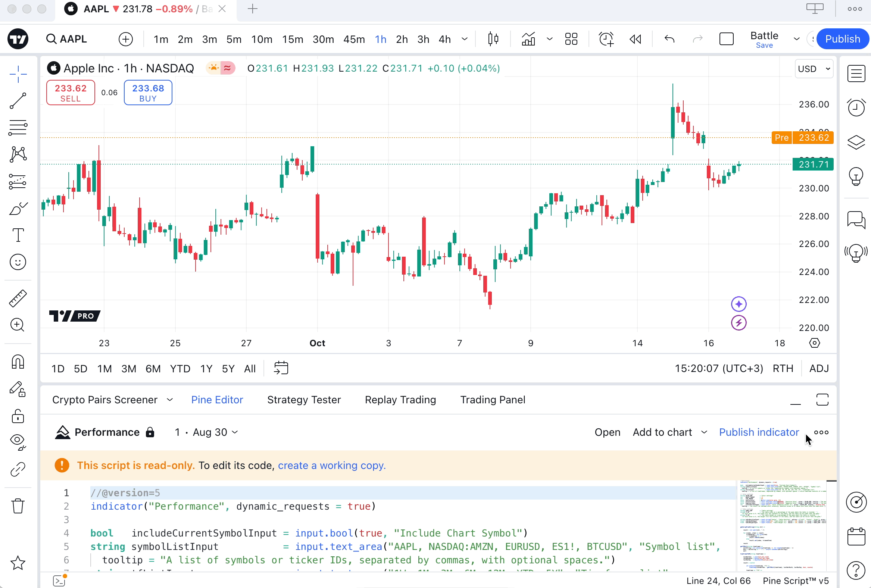The image size is (871, 588).
Task: Expand the indicators favorites dropdown arrow
Action: click(x=550, y=39)
